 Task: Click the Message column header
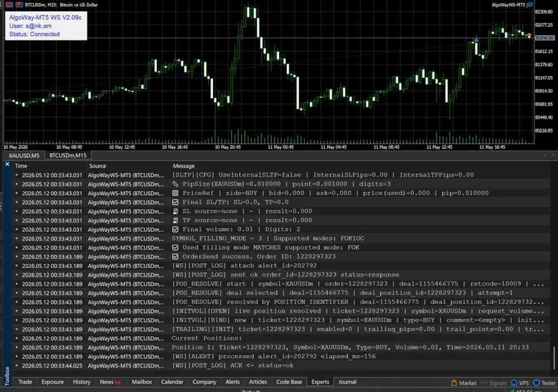[184, 166]
